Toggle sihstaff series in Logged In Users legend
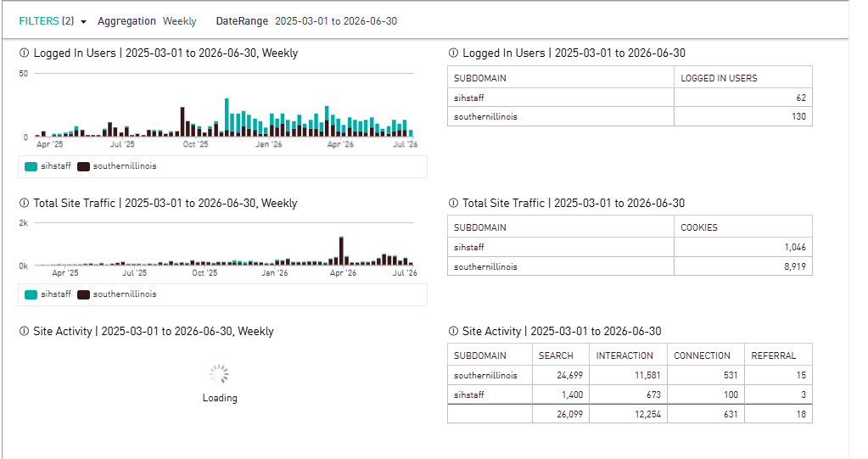This screenshot has height=459, width=868. pos(48,166)
